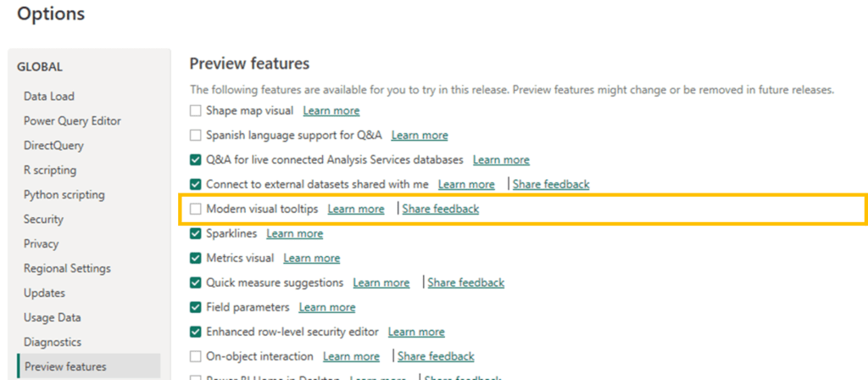868x380 pixels.
Task: Uncheck the Metrics visual checkbox
Action: 196,258
